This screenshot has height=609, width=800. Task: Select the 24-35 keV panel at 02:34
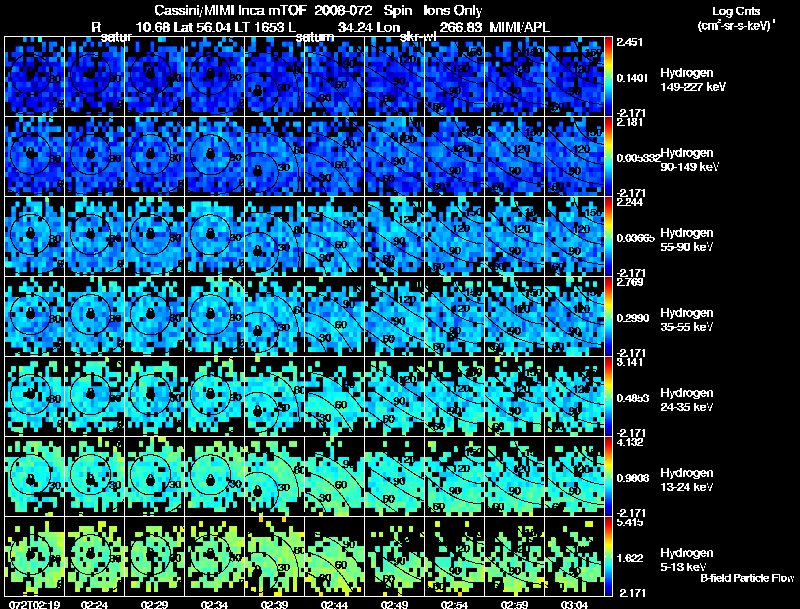(214, 397)
